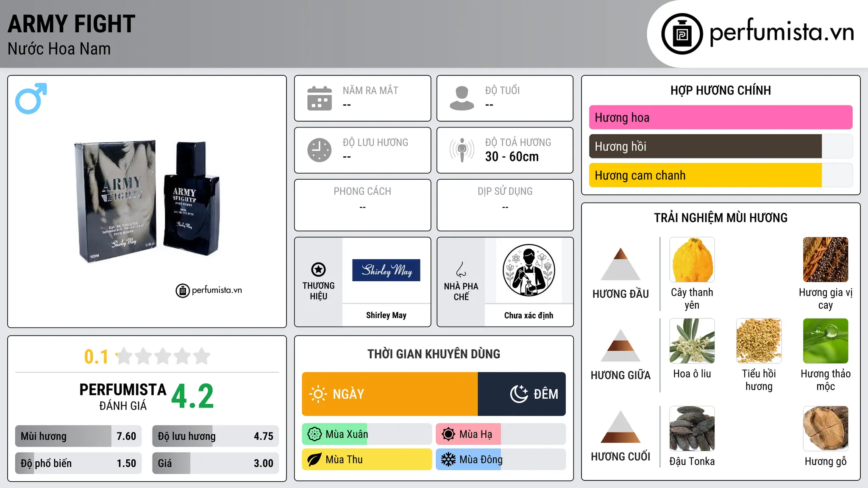The width and height of the screenshot is (868, 488).
Task: Click the Chưa xác định perfumer text
Action: 529,315
